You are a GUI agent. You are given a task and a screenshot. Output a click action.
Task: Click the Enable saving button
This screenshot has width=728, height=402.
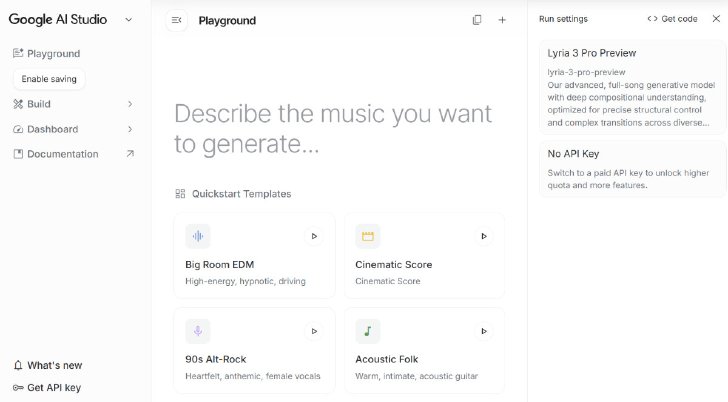click(49, 79)
